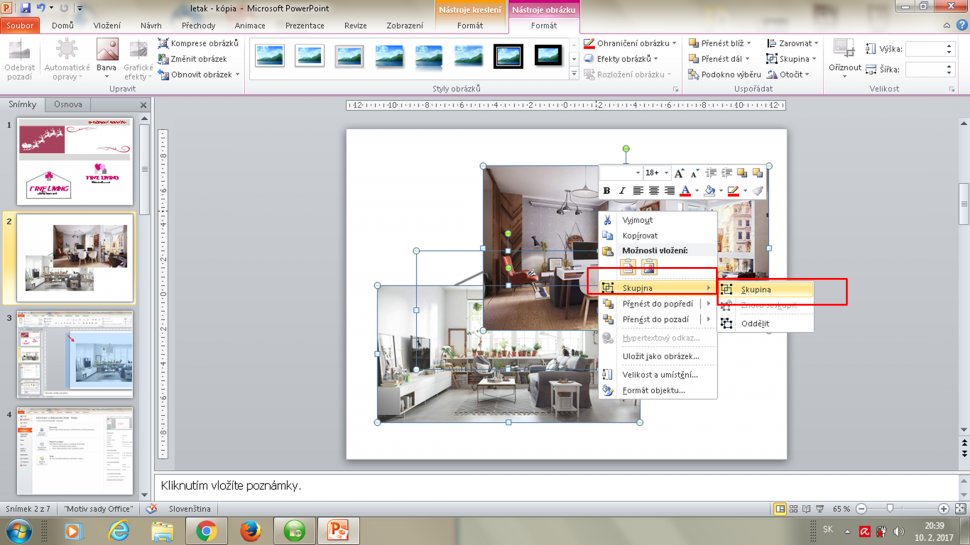Open Přenést blíž dropdown arrow
The height and width of the screenshot is (545, 970).
tap(749, 43)
